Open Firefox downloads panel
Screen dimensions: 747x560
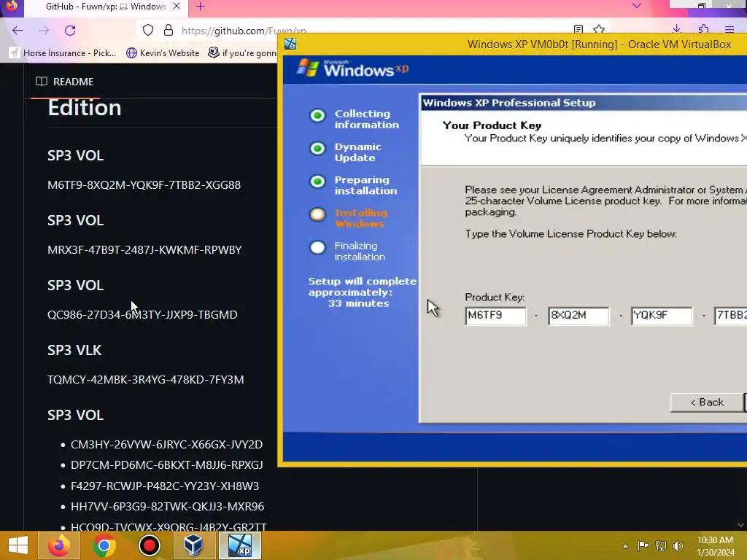click(676, 29)
